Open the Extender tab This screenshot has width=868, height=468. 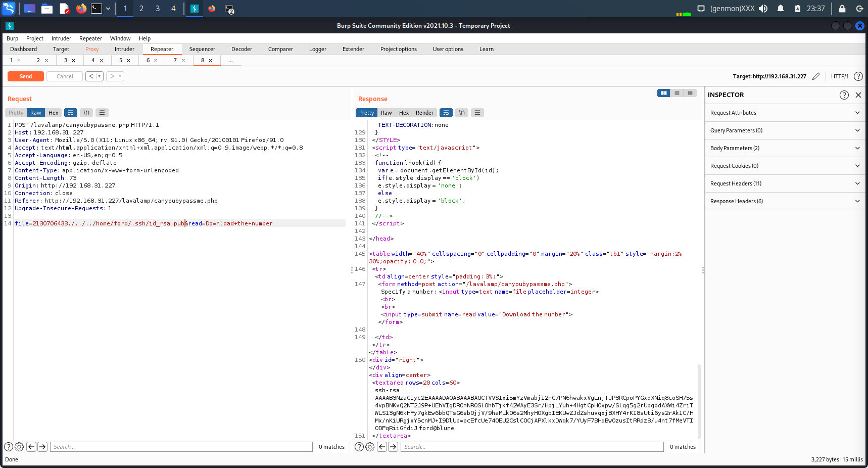coord(353,49)
